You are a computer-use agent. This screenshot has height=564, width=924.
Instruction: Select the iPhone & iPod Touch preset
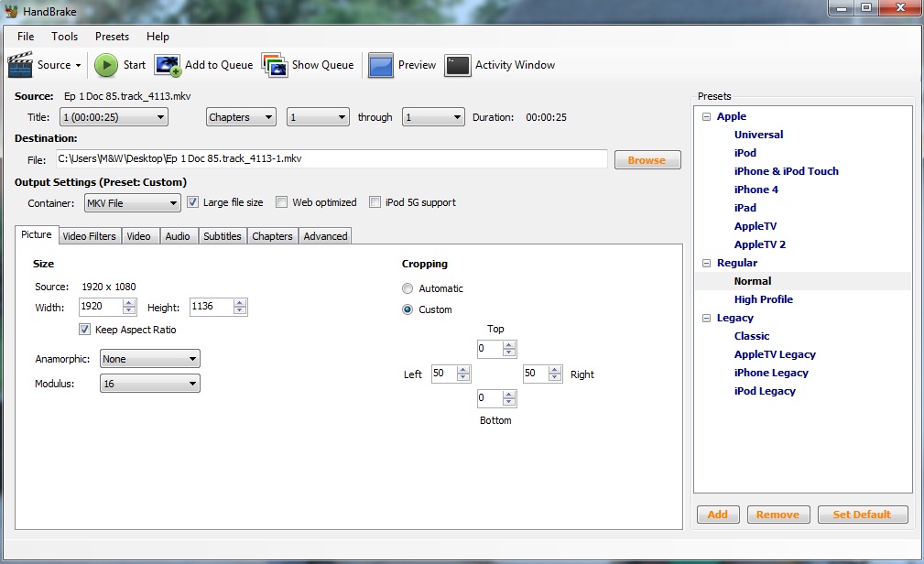tap(786, 171)
